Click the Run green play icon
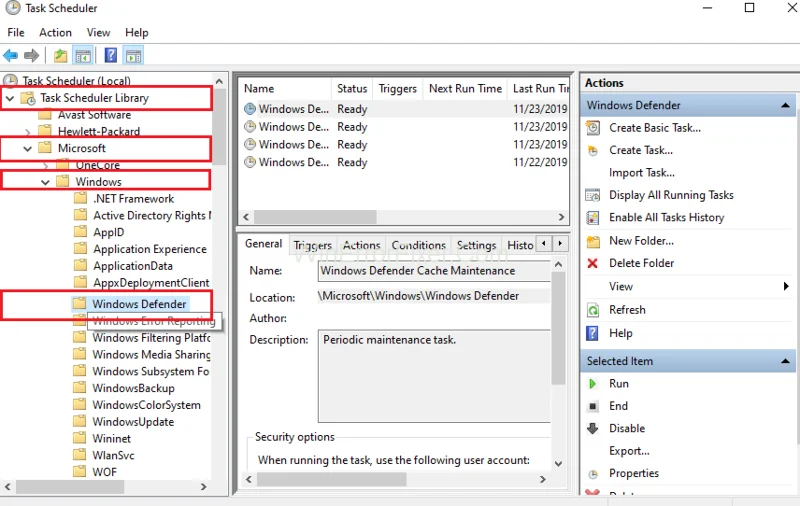Viewport: 800px width, 506px height. click(593, 384)
